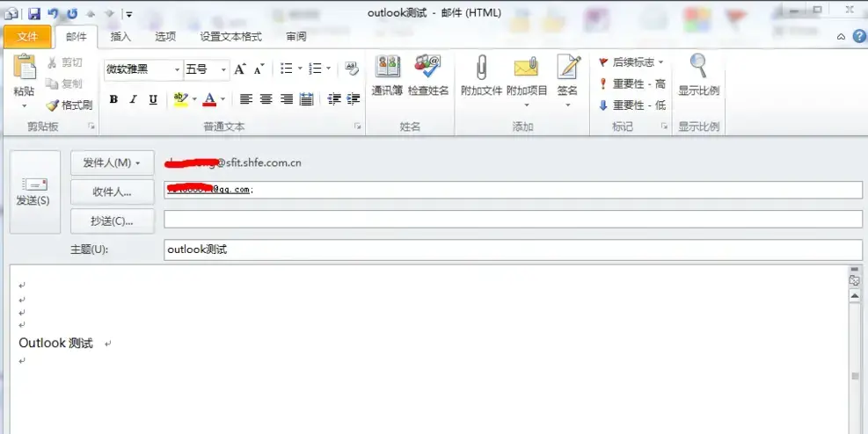This screenshot has height=434, width=868.
Task: Open the 微软雅黑 font name dropdown
Action: click(x=177, y=69)
